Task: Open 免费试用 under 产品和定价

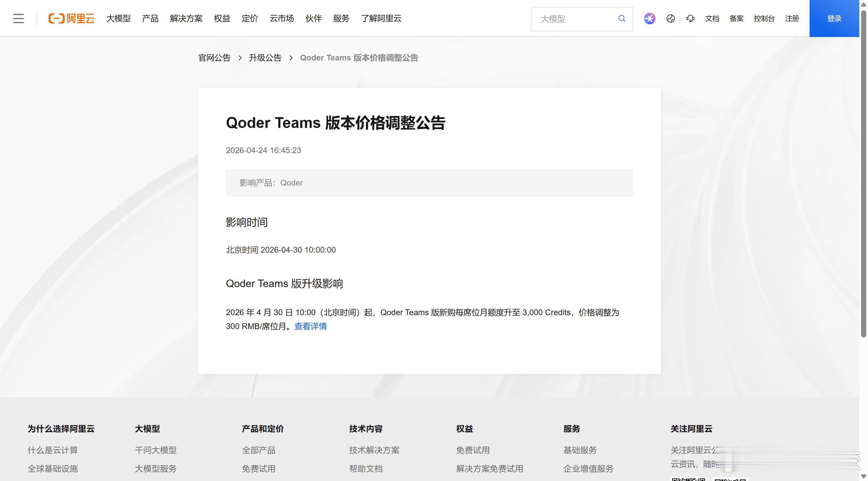Action: (x=258, y=469)
